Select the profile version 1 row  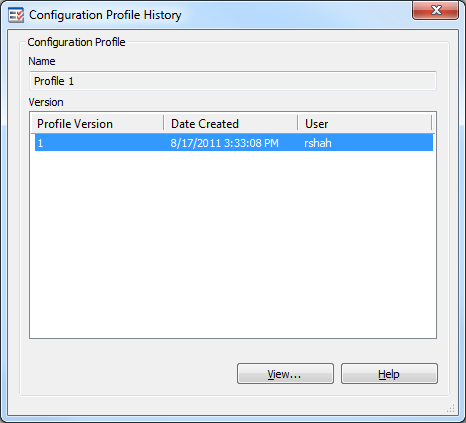234,143
